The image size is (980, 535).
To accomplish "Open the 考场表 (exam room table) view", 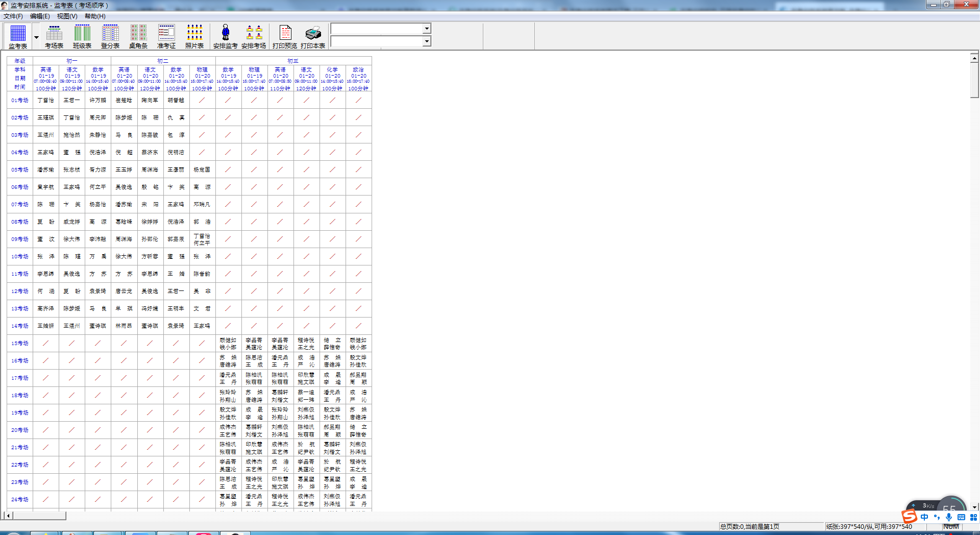I will pos(54,36).
